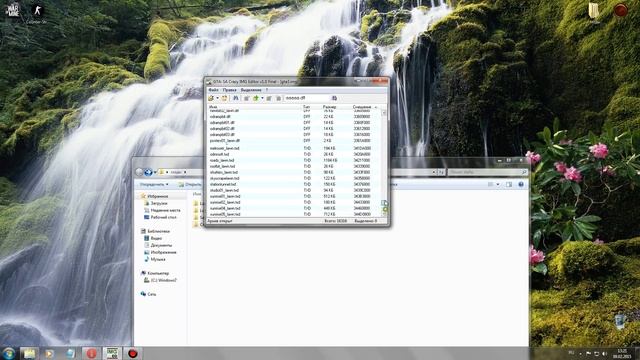Click volume icon in system tray
Viewport: 640px width, 360px height.
point(605,353)
